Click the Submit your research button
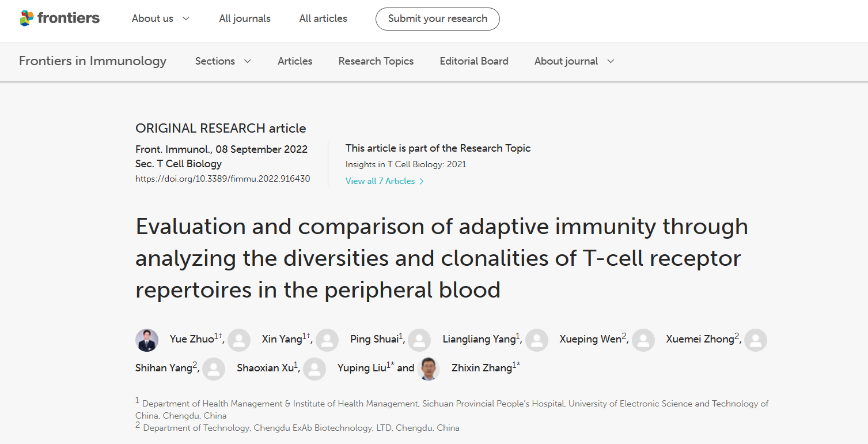This screenshot has width=868, height=444. coord(438,18)
